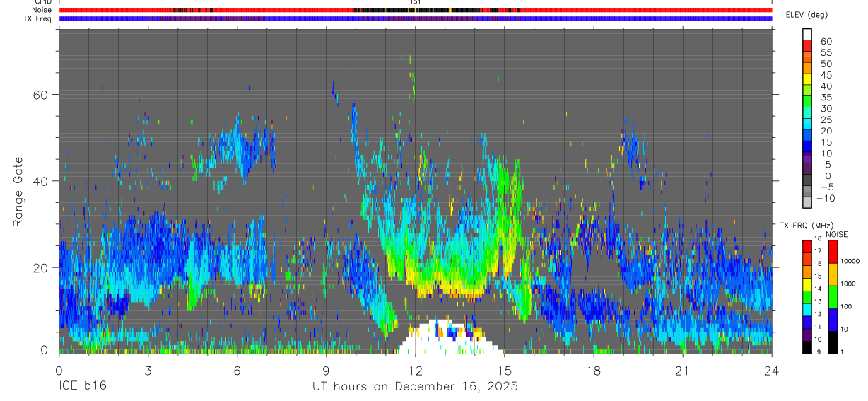Screen dimensions: 868x401
Task: Click the green NOISE swatch between 100 and 1000
Action: (x=833, y=296)
